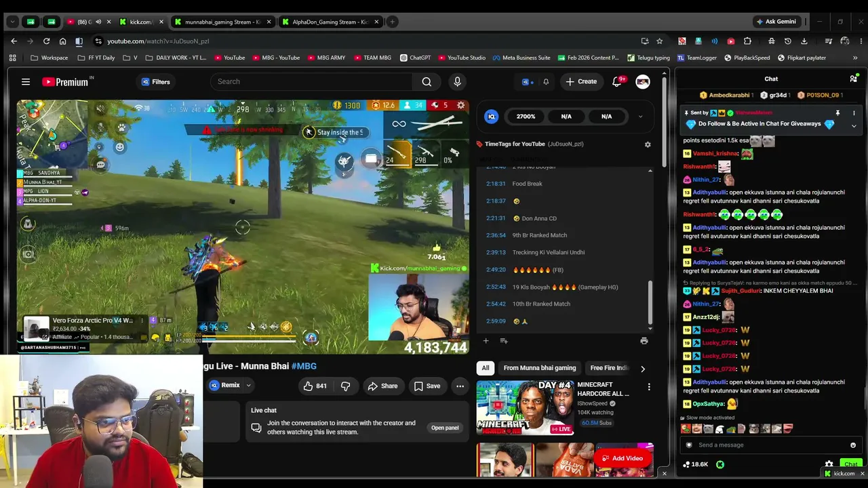868x488 pixels.
Task: Select the All filter chip
Action: point(486,369)
